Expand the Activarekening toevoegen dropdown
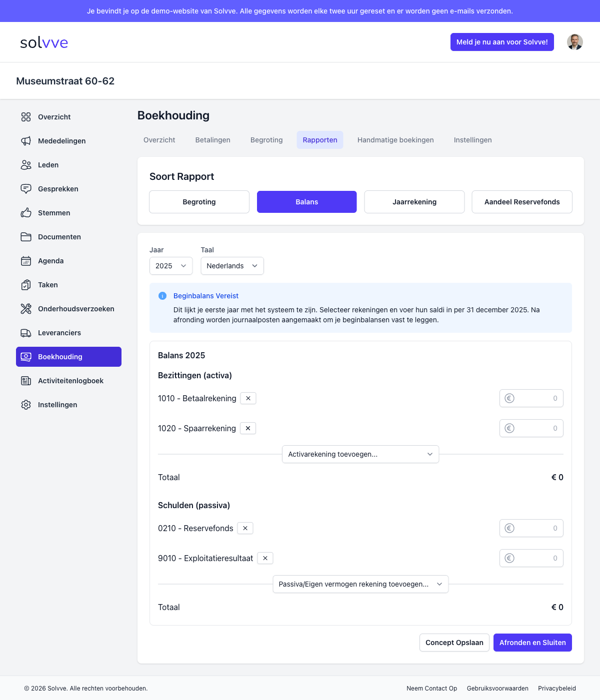This screenshot has width=600, height=700. click(x=360, y=454)
